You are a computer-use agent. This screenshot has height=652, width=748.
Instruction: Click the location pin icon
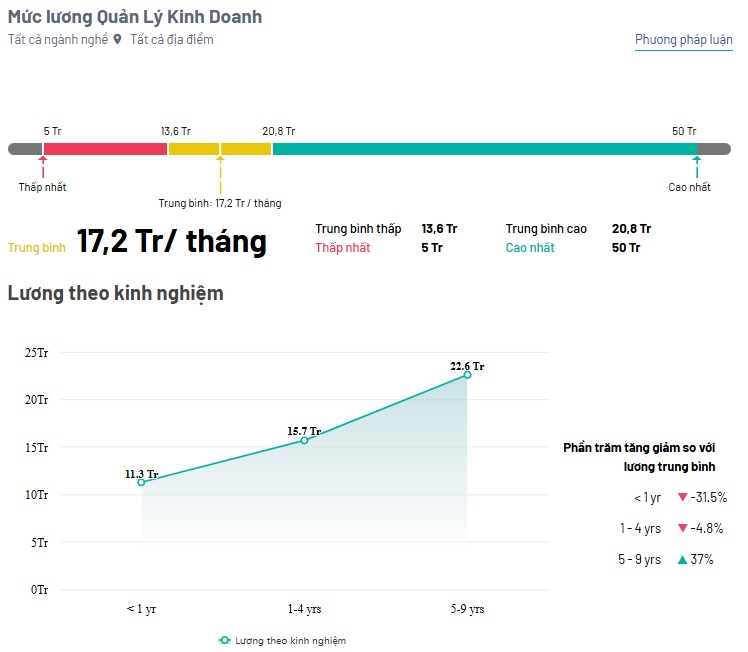coord(117,40)
